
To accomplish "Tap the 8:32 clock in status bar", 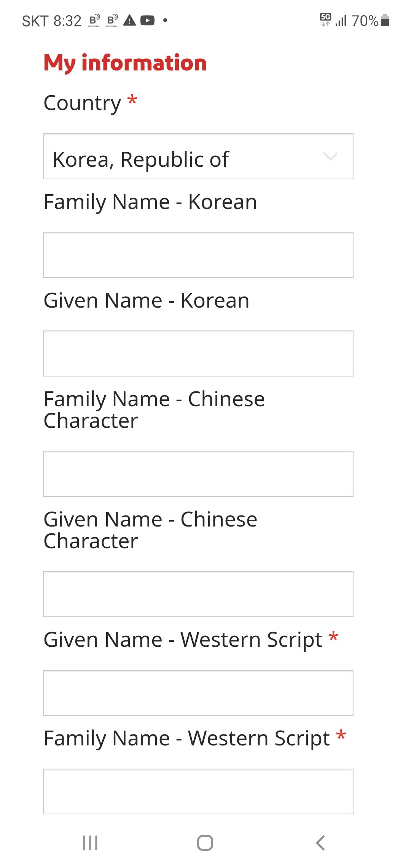I will tap(67, 21).
